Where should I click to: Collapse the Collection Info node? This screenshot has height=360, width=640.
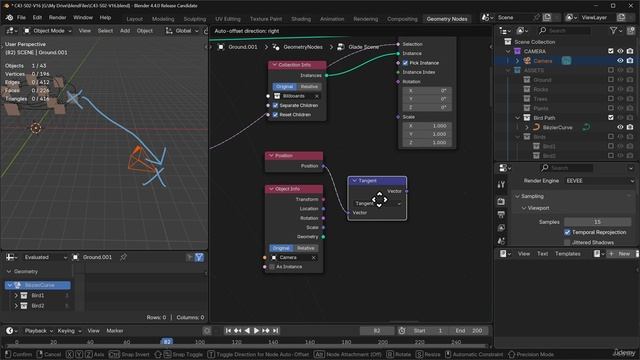(275, 65)
